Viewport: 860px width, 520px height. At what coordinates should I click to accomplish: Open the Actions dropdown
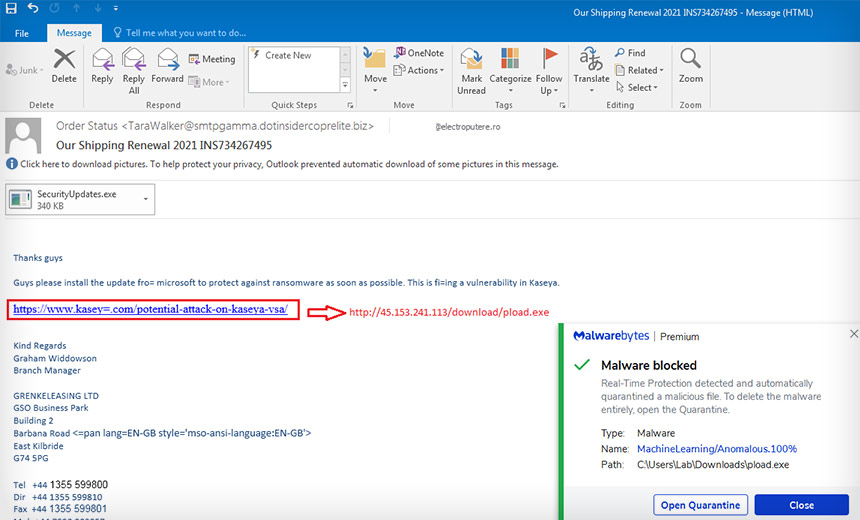419,70
